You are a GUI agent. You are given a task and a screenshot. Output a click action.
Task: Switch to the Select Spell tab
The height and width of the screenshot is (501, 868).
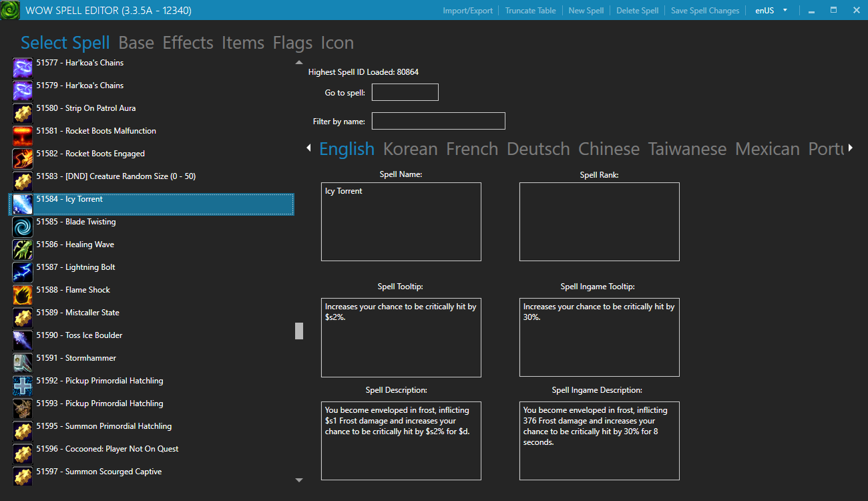pyautogui.click(x=65, y=43)
